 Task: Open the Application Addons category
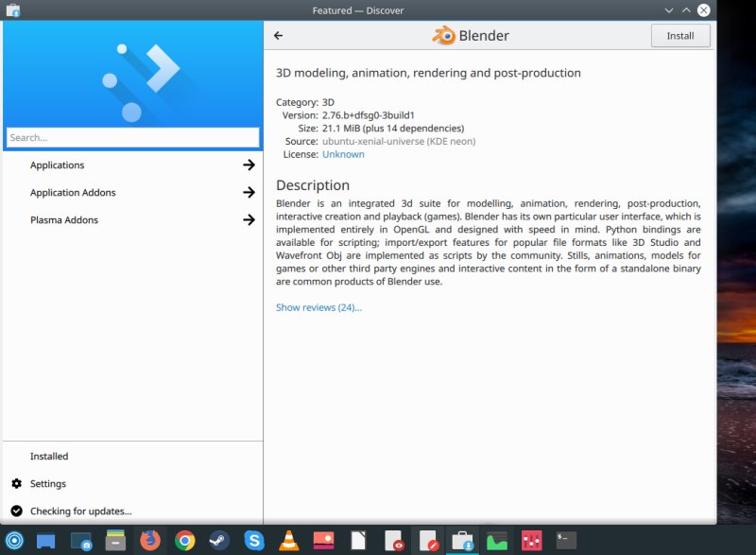[x=133, y=192]
